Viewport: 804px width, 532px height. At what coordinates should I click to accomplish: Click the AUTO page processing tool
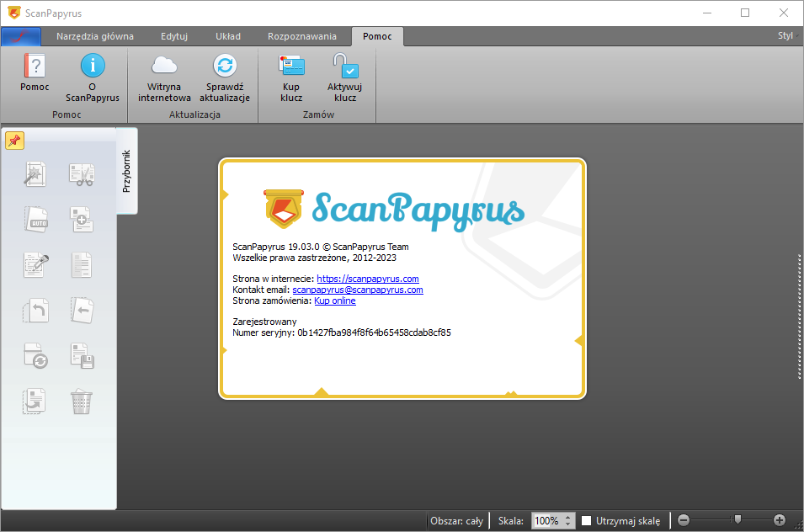[36, 220]
